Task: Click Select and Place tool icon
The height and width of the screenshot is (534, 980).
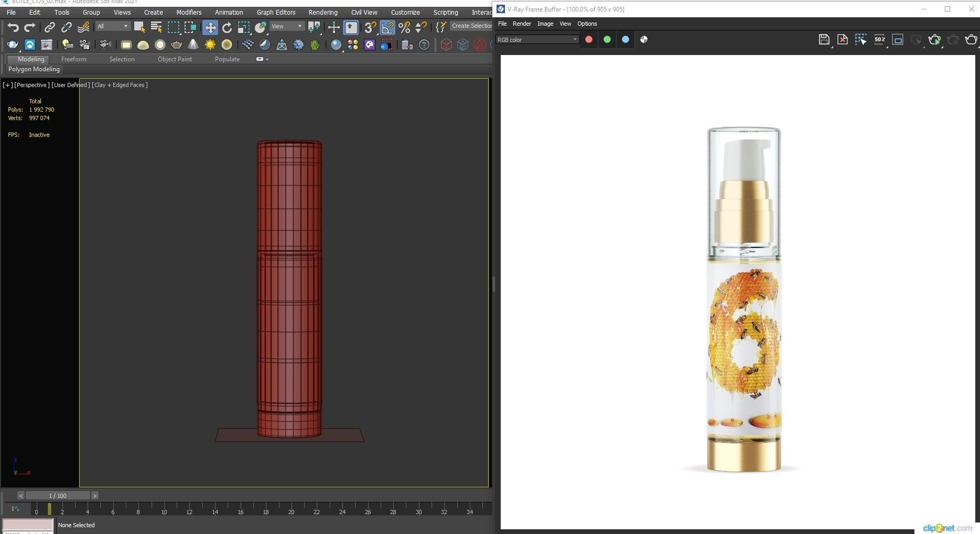Action: pos(261,27)
